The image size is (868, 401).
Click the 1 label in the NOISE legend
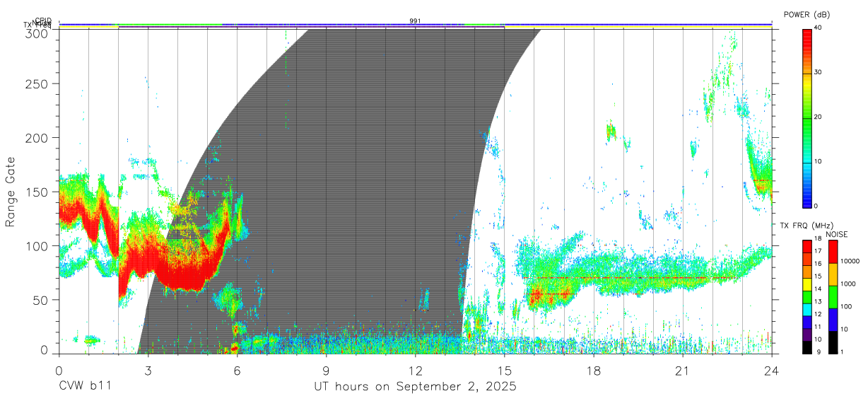coord(842,352)
